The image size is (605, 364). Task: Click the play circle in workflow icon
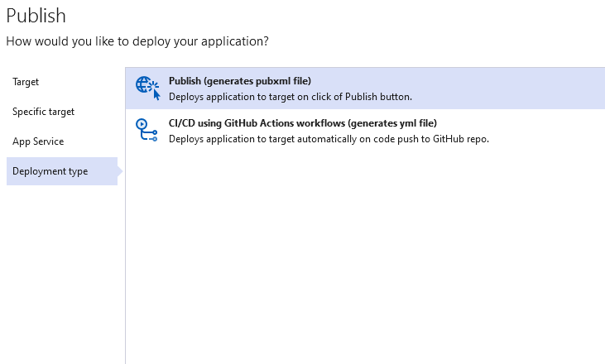142,124
